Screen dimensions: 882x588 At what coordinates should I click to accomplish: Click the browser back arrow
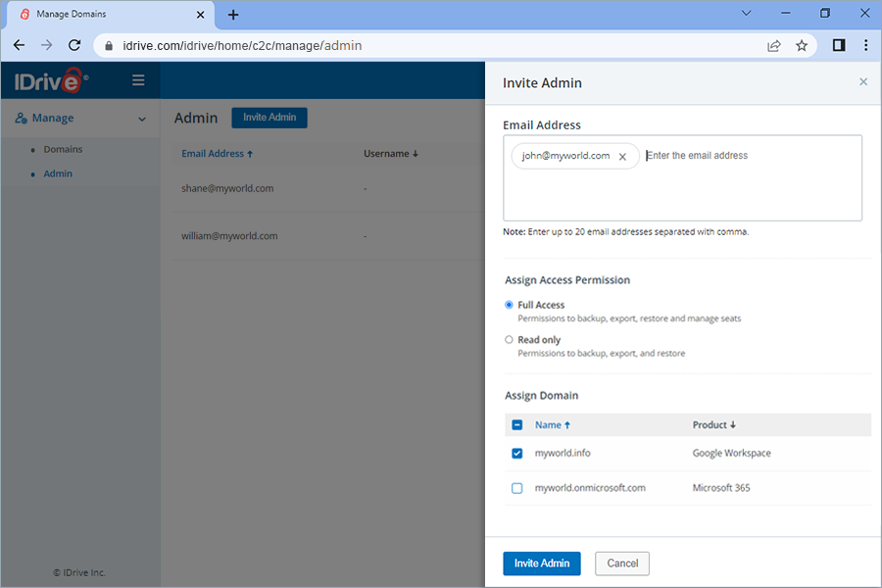pos(20,46)
